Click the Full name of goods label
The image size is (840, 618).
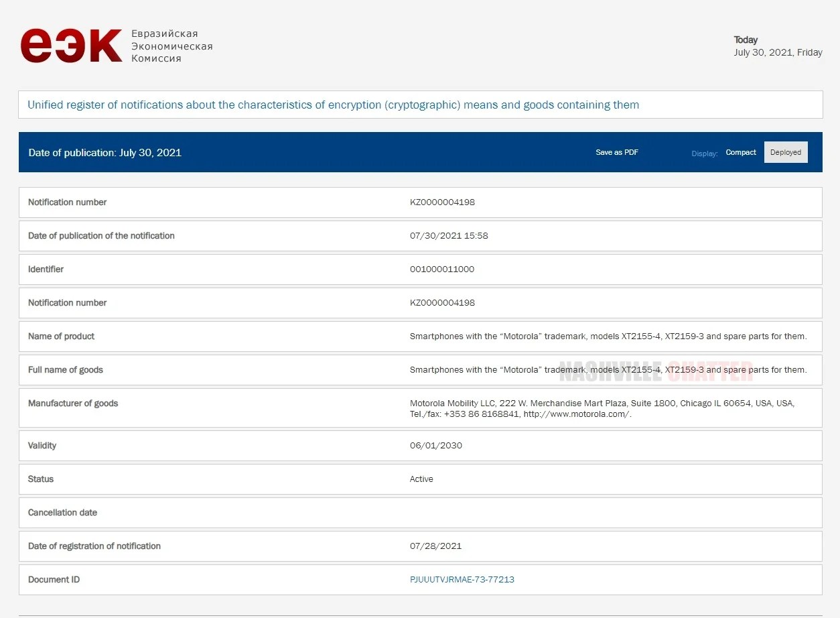point(66,369)
